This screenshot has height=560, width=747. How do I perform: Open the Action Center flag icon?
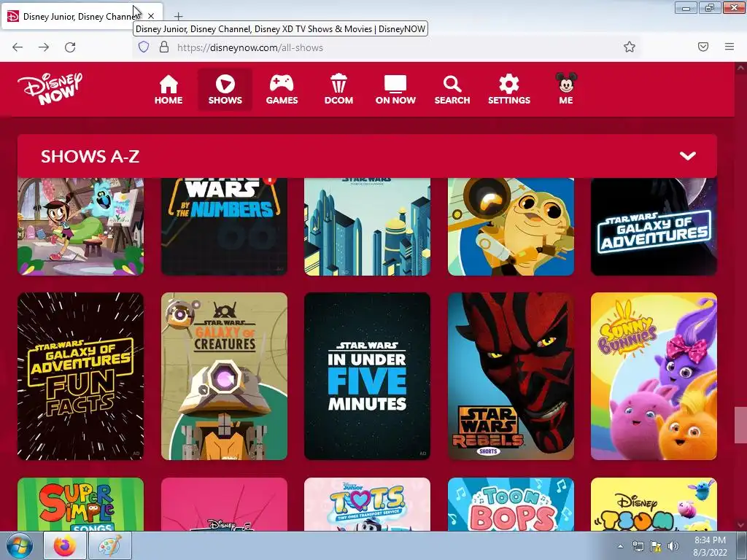[656, 546]
